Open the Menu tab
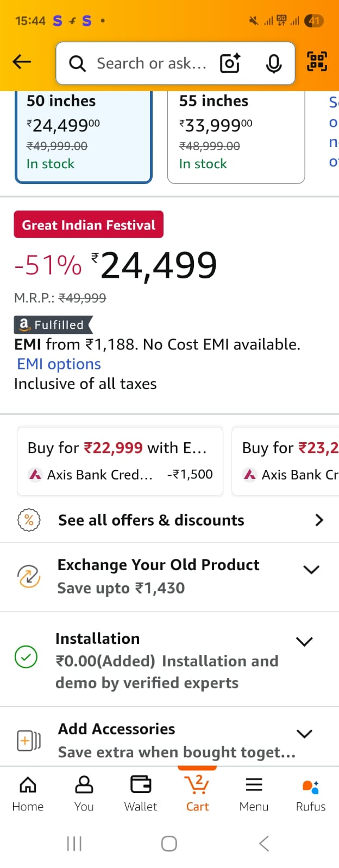339x868 pixels. pos(254,793)
